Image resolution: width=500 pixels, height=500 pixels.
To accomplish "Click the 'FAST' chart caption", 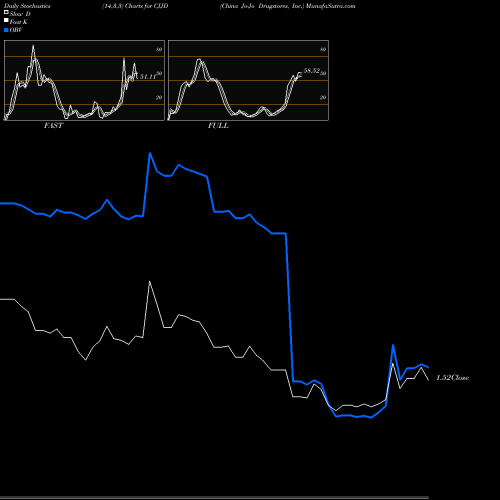I will (x=53, y=126).
